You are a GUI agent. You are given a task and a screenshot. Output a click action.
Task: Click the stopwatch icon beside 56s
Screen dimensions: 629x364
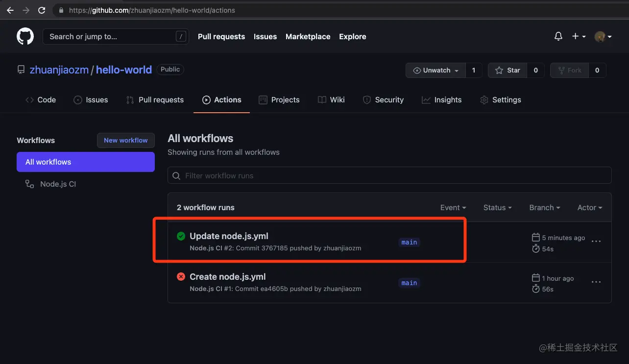[x=535, y=289]
